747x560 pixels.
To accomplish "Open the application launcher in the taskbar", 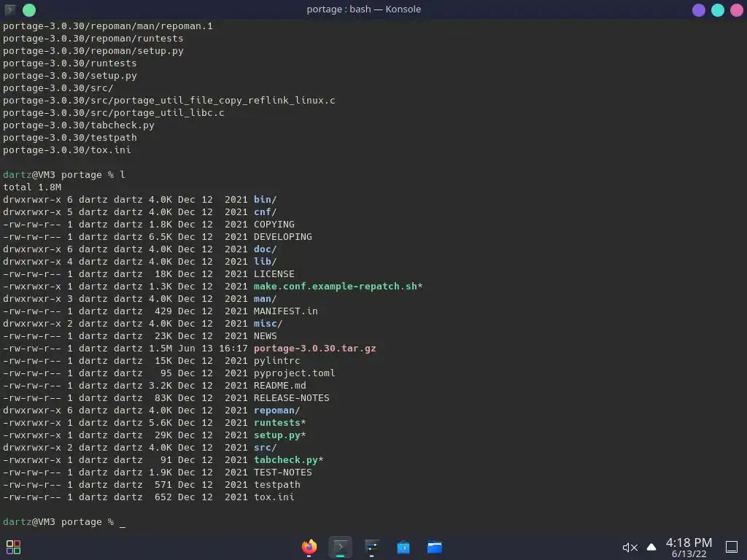I will click(x=13, y=547).
